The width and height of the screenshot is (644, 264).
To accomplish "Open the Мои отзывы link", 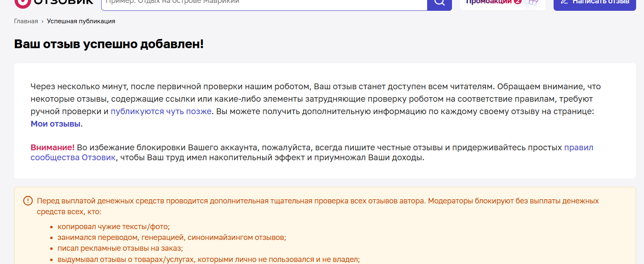I will pyautogui.click(x=56, y=124).
